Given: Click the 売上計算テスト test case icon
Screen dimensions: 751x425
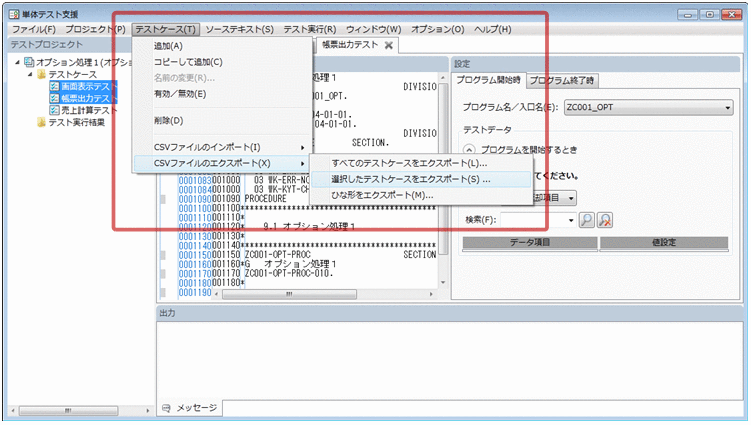Looking at the screenshot, I should pos(54,110).
